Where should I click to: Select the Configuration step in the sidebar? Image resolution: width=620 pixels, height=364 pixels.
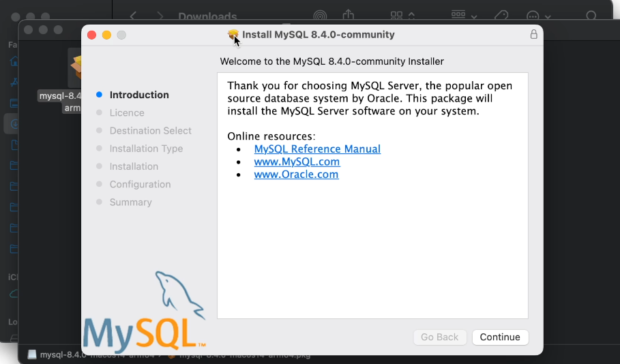point(141,184)
